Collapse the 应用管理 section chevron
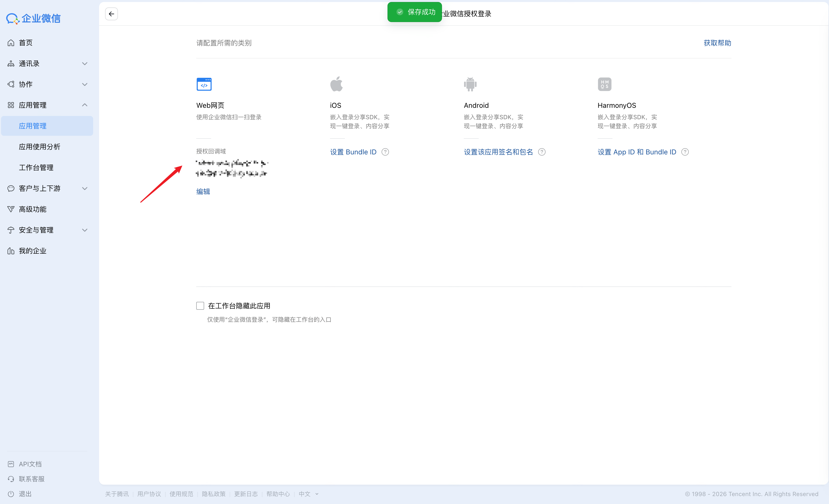Screen dimensions: 829x504 [85, 105]
